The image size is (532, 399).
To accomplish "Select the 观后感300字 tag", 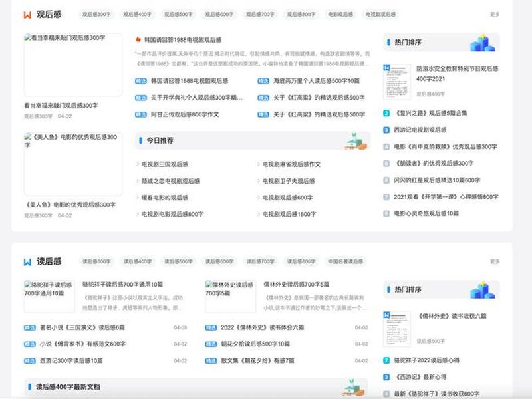I will 96,14.
